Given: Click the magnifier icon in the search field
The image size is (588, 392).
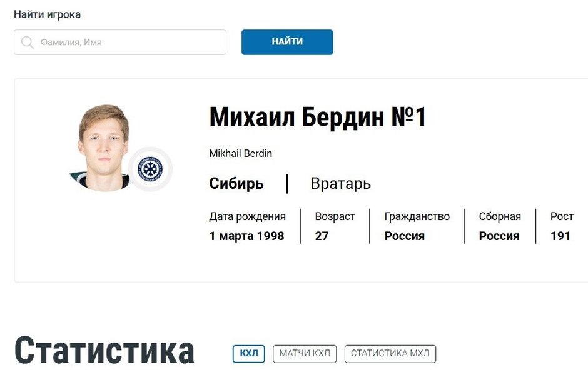Looking at the screenshot, I should point(26,42).
